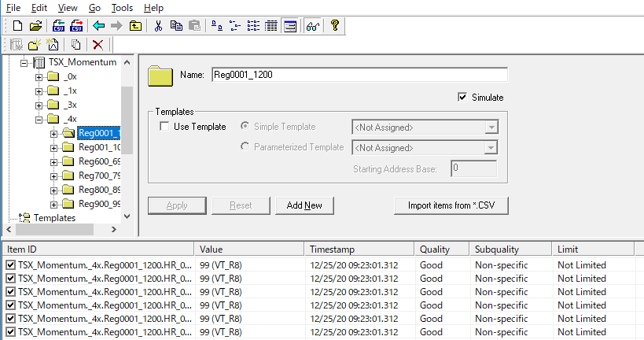Uncheck the Simulate checkbox
The width and height of the screenshot is (644, 340).
tap(462, 98)
